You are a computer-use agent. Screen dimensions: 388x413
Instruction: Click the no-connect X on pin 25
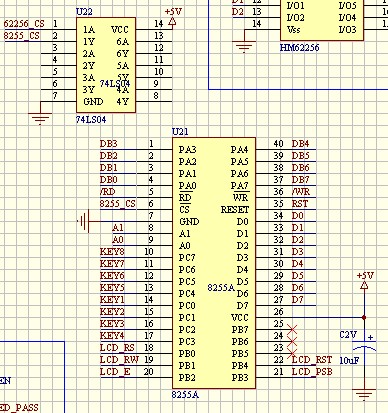(292, 330)
